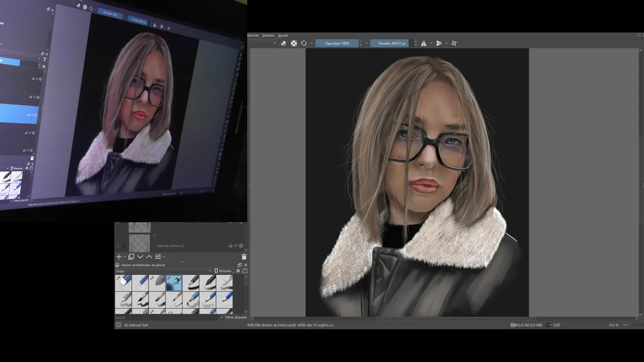
Task: Select the wavy ink brush preset
Action: tap(140, 300)
